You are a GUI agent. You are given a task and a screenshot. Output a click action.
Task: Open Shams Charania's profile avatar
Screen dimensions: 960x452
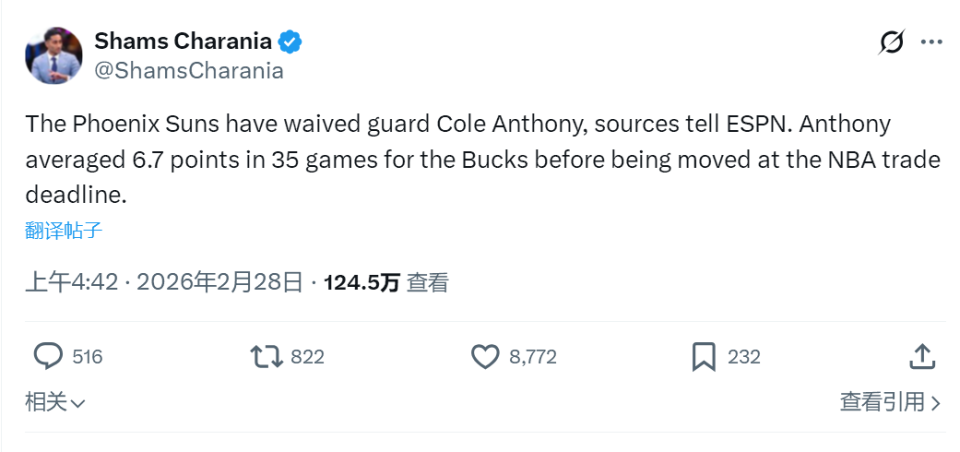54,56
